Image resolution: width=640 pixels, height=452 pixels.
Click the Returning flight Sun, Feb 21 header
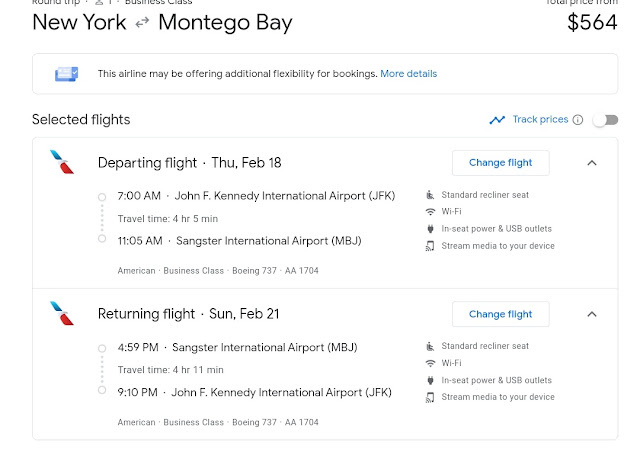point(189,314)
